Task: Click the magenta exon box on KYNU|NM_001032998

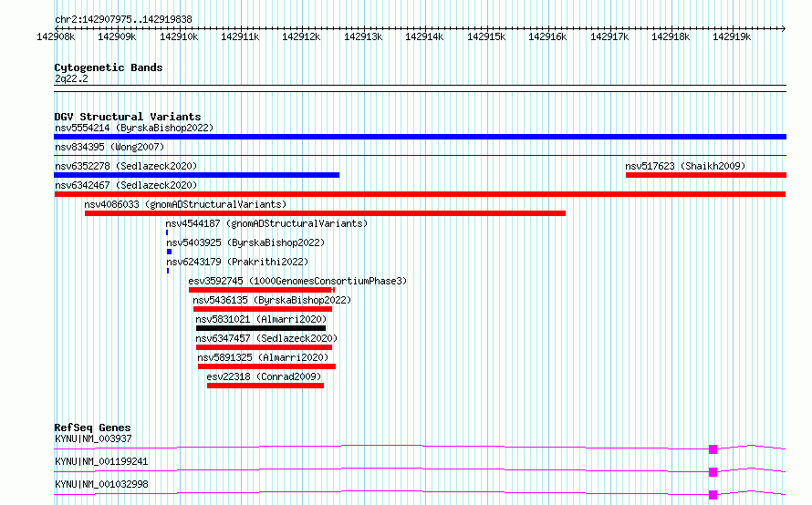Action: pos(713,495)
